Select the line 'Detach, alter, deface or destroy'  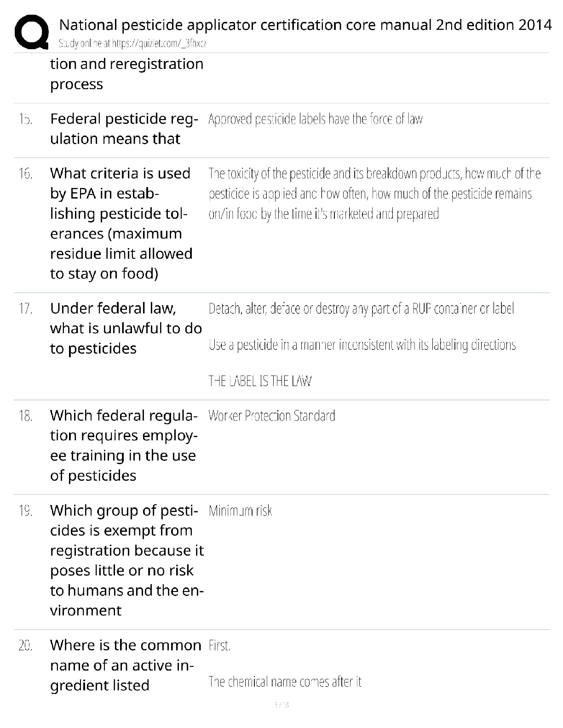[361, 308]
